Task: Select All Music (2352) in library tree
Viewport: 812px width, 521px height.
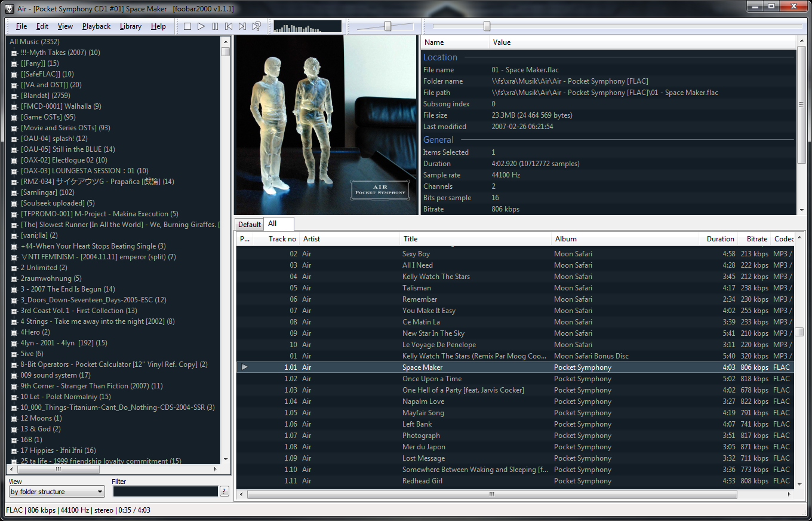Action: 33,42
